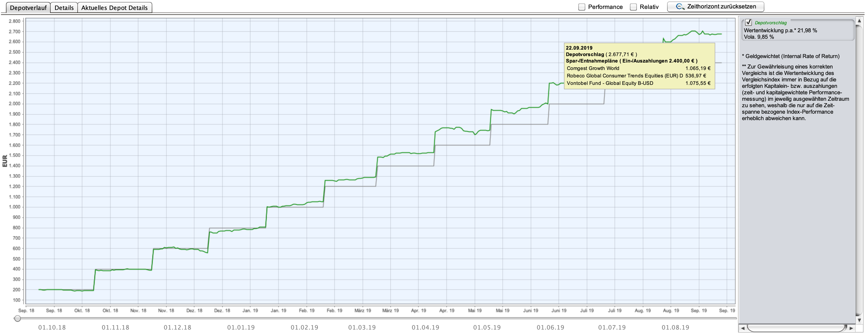The width and height of the screenshot is (868, 336).
Task: Click the legend panel vertical scrollbar track
Action: click(x=859, y=168)
